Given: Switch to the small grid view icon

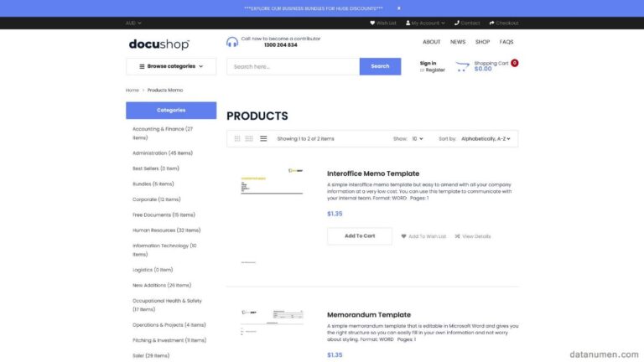Looking at the screenshot, I should pyautogui.click(x=237, y=139).
